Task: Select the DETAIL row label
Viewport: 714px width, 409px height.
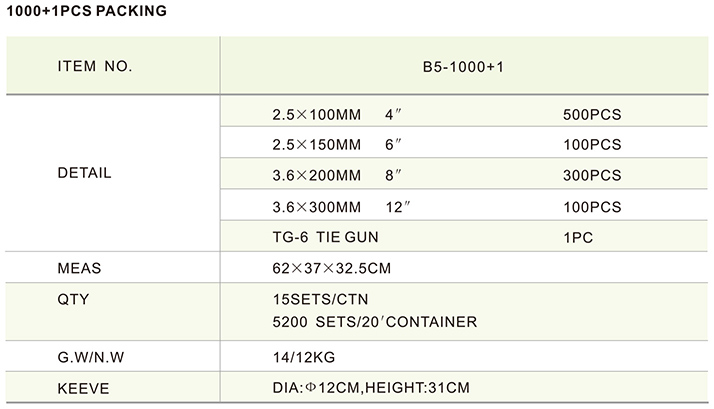Action: [85, 173]
